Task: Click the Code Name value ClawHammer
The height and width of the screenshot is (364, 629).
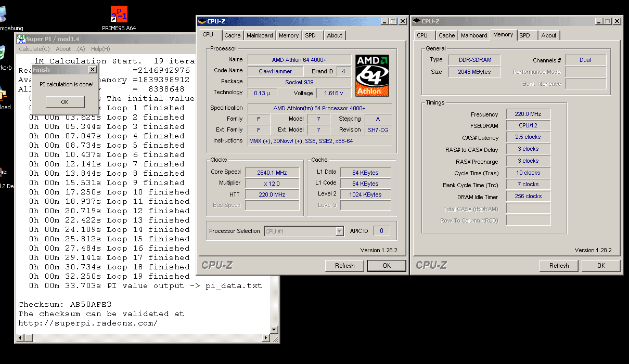Action: pyautogui.click(x=275, y=71)
